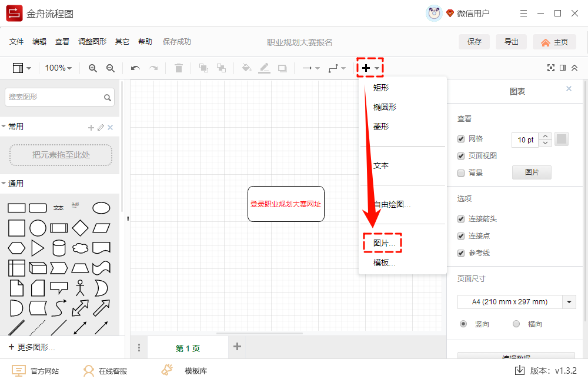
Task: Expand the plus shape insert dropdown arrow
Action: (x=377, y=68)
